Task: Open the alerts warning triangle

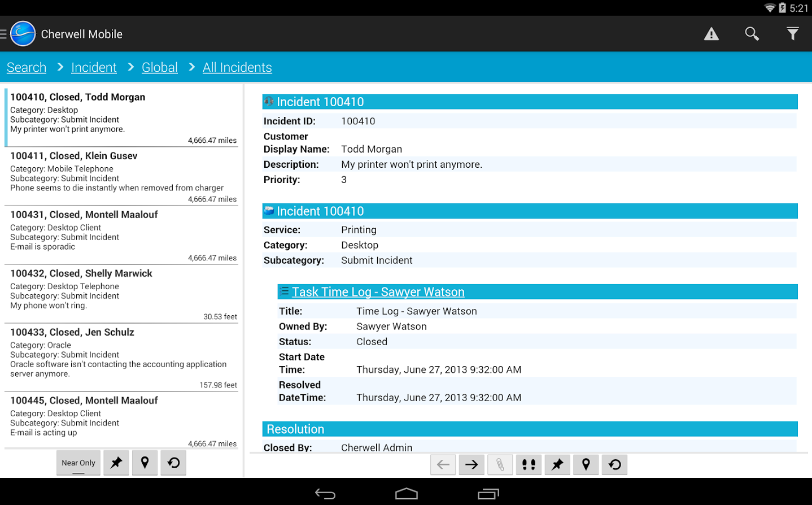Action: (x=711, y=34)
